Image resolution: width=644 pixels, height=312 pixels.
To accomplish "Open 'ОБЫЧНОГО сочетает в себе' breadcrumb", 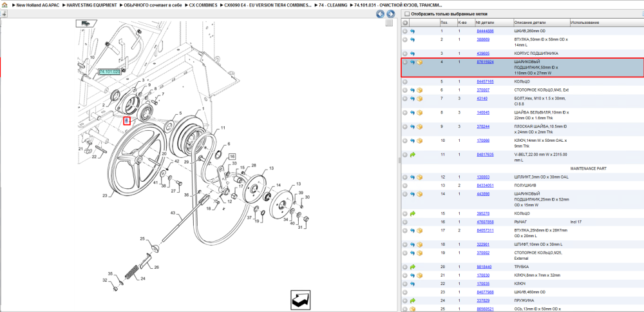I will tap(153, 5).
